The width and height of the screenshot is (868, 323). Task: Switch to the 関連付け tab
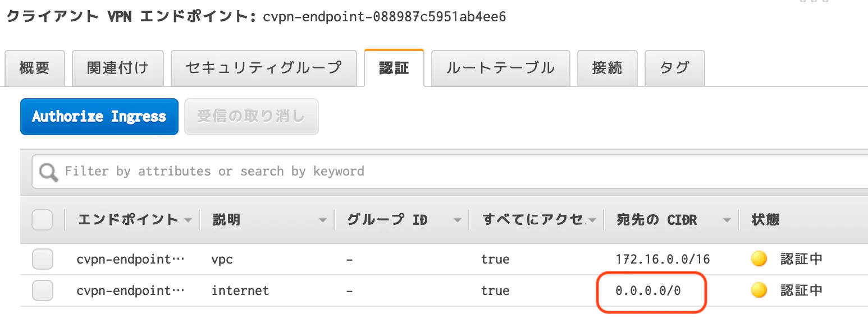pyautogui.click(x=117, y=67)
